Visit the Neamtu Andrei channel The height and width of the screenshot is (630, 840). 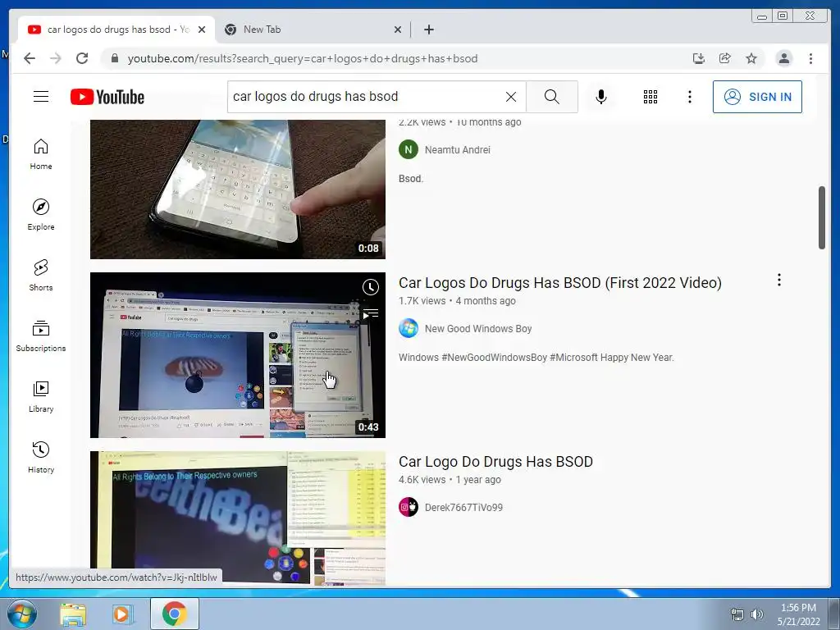[457, 149]
